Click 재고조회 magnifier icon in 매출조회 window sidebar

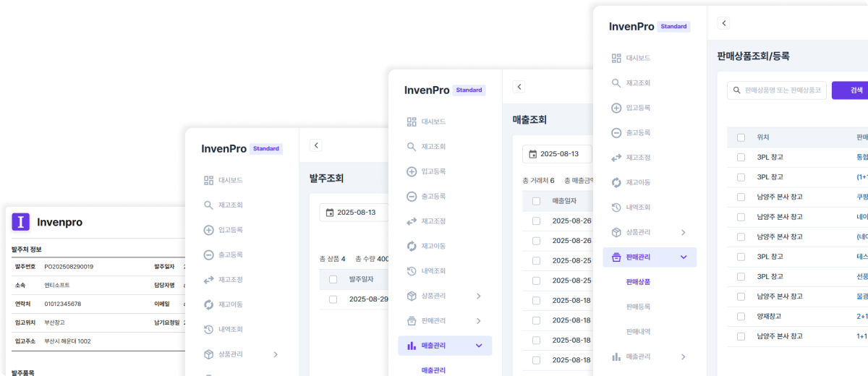pos(412,147)
